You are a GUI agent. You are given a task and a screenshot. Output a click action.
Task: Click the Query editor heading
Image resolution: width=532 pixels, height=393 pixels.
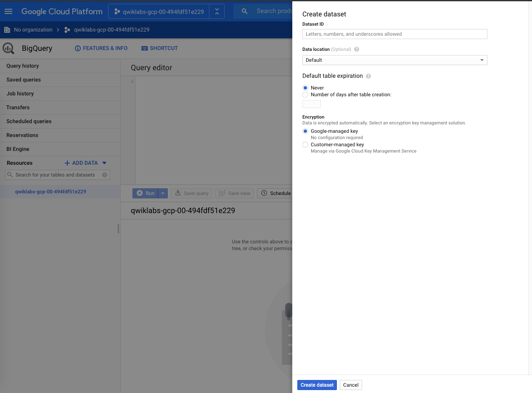tap(151, 68)
